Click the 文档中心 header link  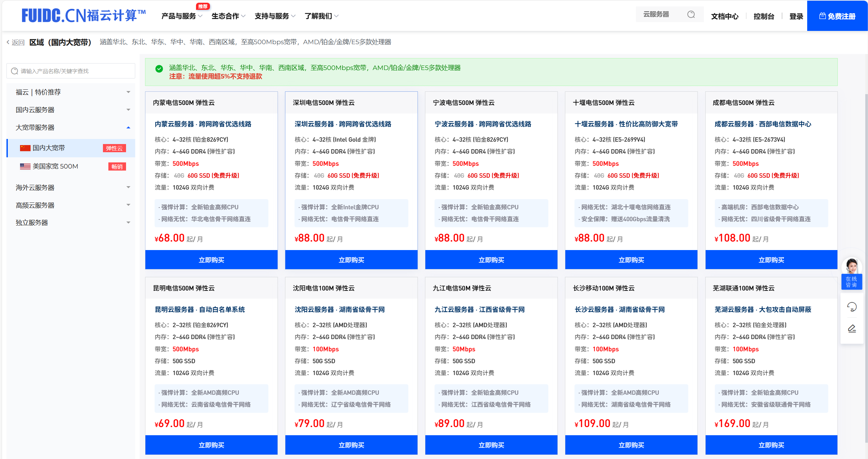(724, 16)
